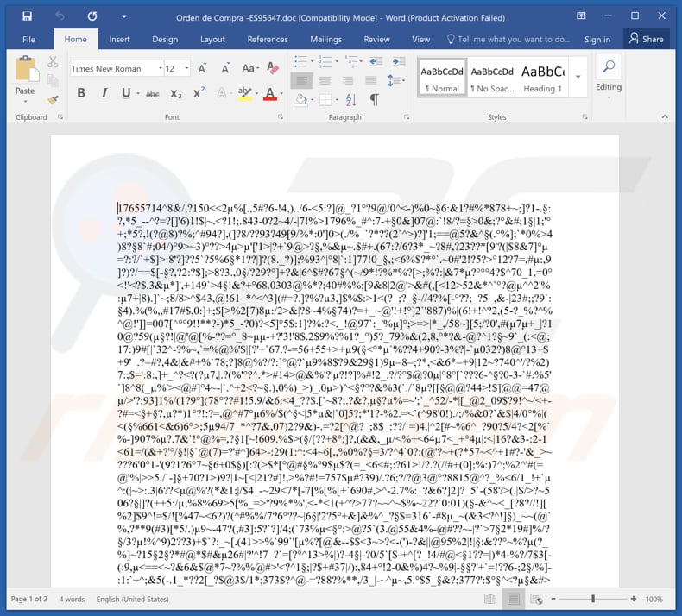
Task: Increase paragraph indent
Action: point(399,61)
